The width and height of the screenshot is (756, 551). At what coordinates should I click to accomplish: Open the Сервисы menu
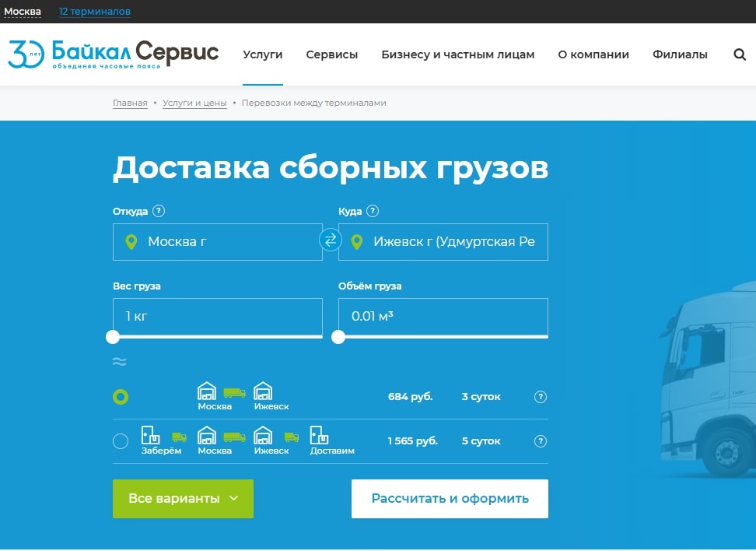331,54
